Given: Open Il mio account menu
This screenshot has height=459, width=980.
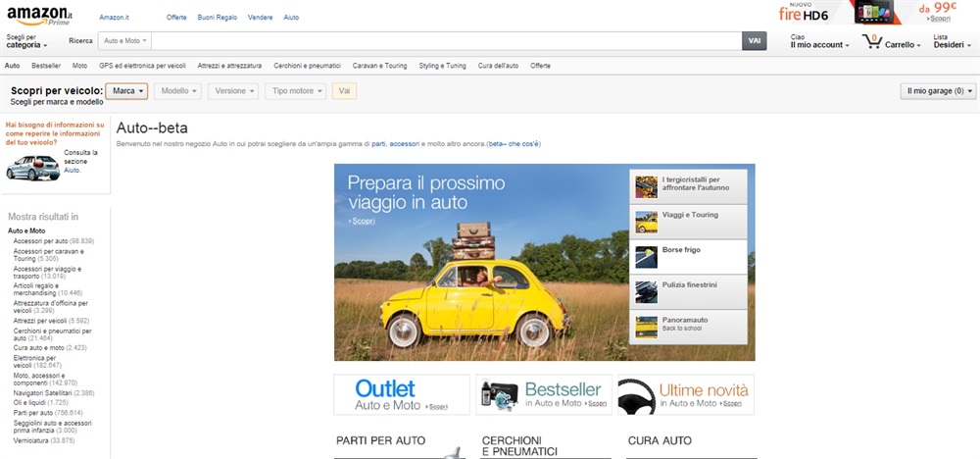Looking at the screenshot, I should 820,41.
